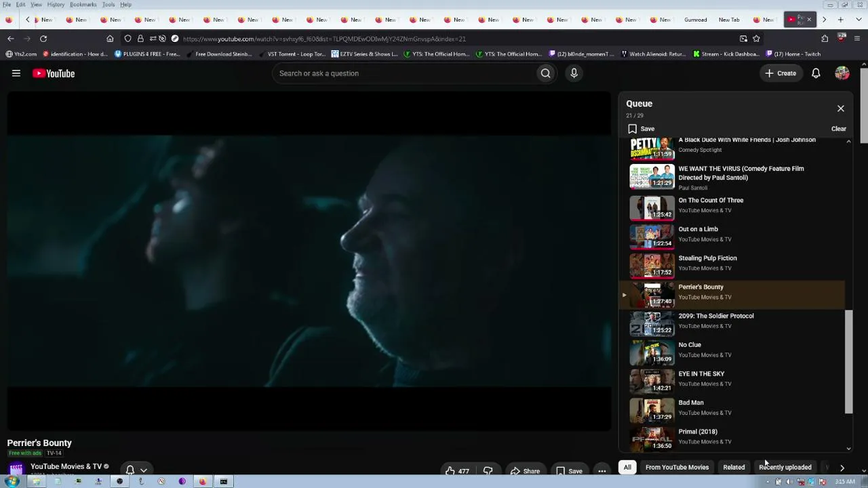The height and width of the screenshot is (488, 868).
Task: Open the (17) Home - Twitch bookmark
Action: point(794,54)
